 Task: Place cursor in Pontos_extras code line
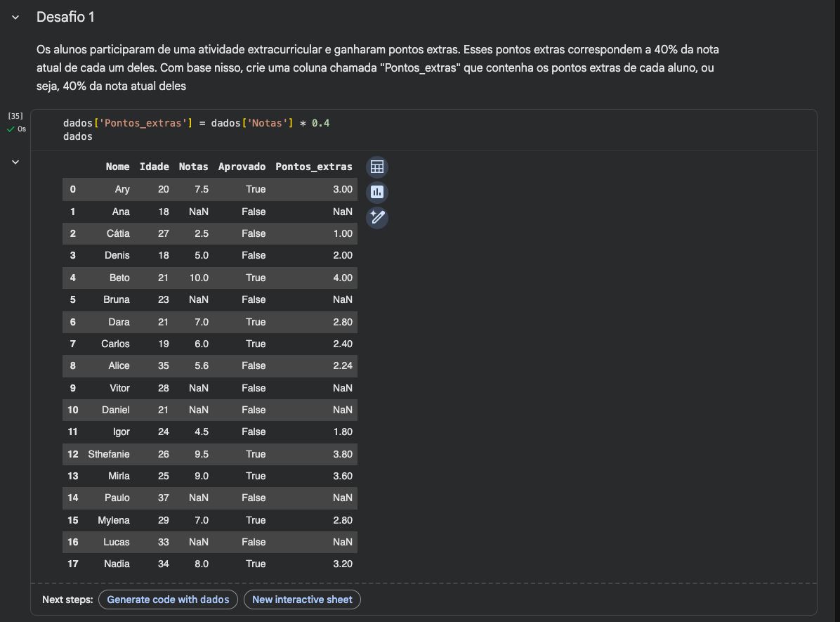coord(196,124)
